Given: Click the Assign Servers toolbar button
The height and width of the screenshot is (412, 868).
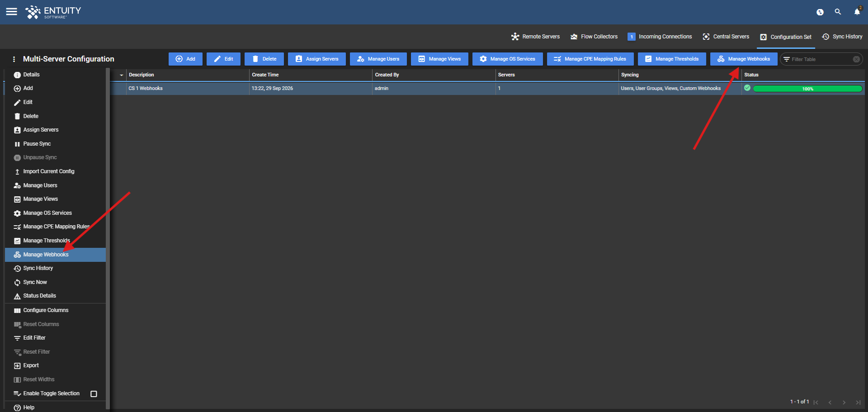Looking at the screenshot, I should coord(316,59).
